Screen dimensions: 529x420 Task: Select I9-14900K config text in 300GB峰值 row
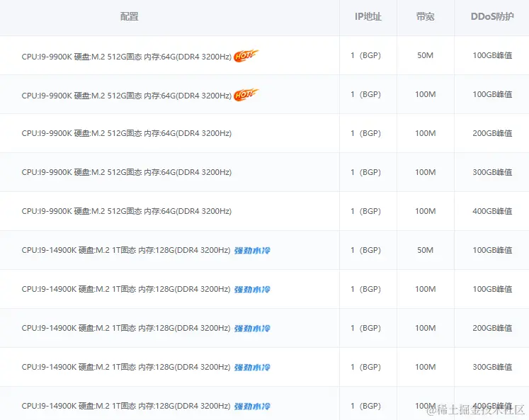tap(126, 367)
